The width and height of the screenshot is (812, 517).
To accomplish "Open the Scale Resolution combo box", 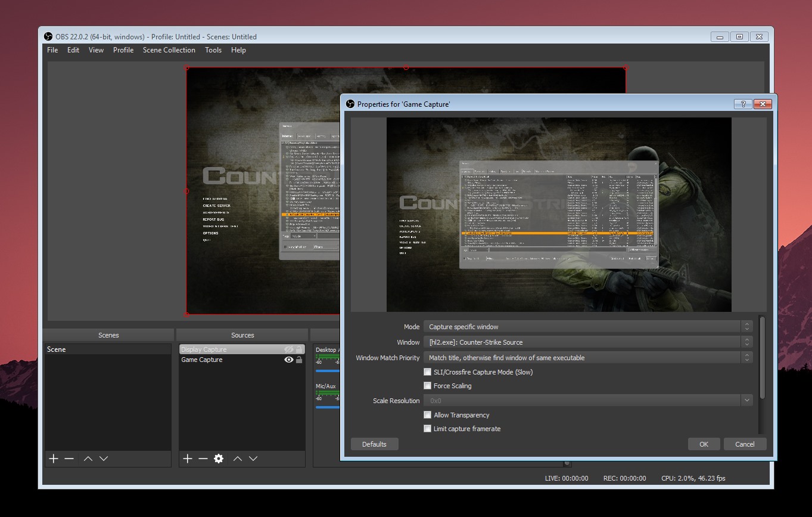I will click(588, 401).
